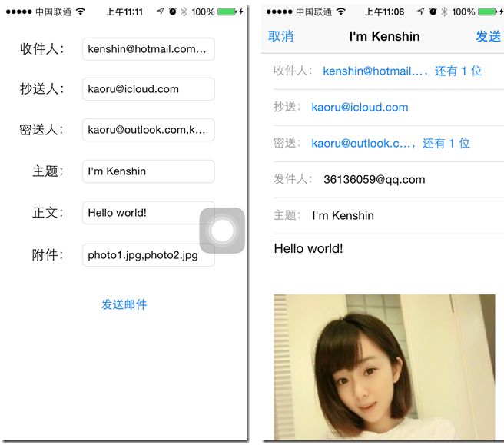Tap the 主题: label on the left form
504x445 pixels.
coord(48,171)
